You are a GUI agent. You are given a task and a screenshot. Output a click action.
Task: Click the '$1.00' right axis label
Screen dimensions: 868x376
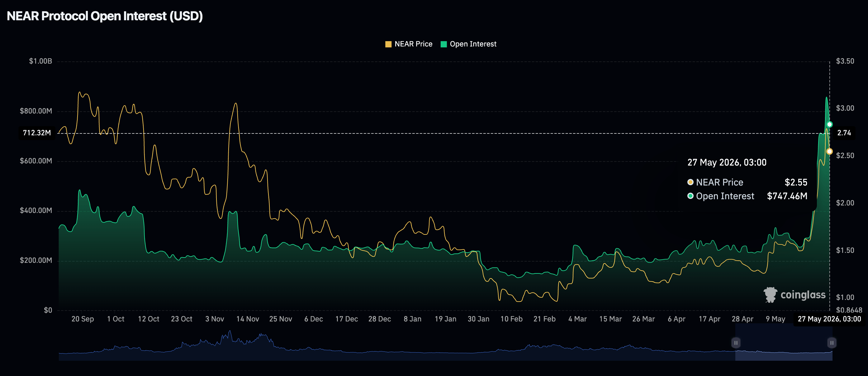click(x=845, y=297)
